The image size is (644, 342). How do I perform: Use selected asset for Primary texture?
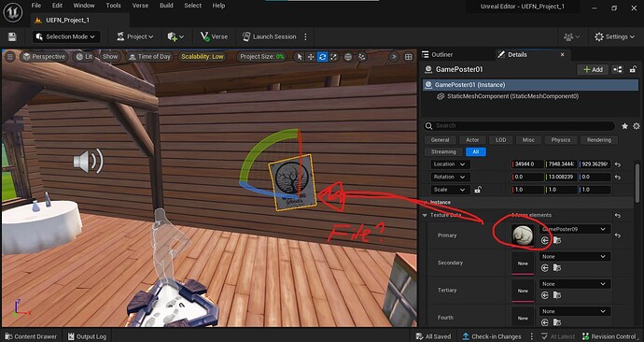[545, 240]
